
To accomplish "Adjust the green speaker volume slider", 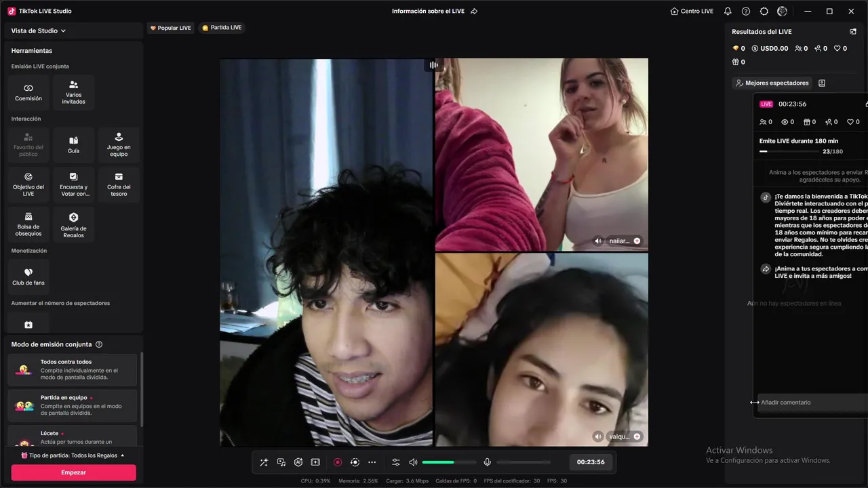I will [449, 462].
